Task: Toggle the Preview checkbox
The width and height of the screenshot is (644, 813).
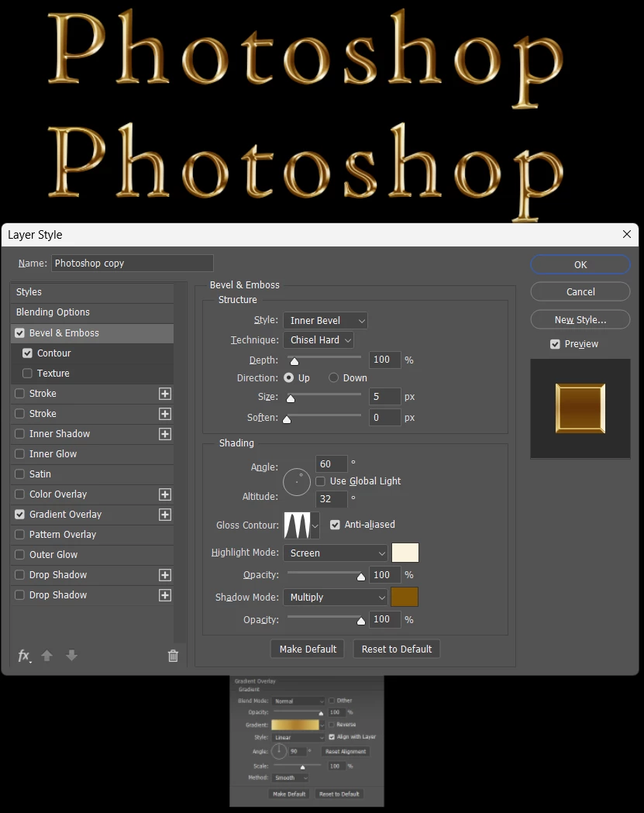Action: tap(555, 344)
